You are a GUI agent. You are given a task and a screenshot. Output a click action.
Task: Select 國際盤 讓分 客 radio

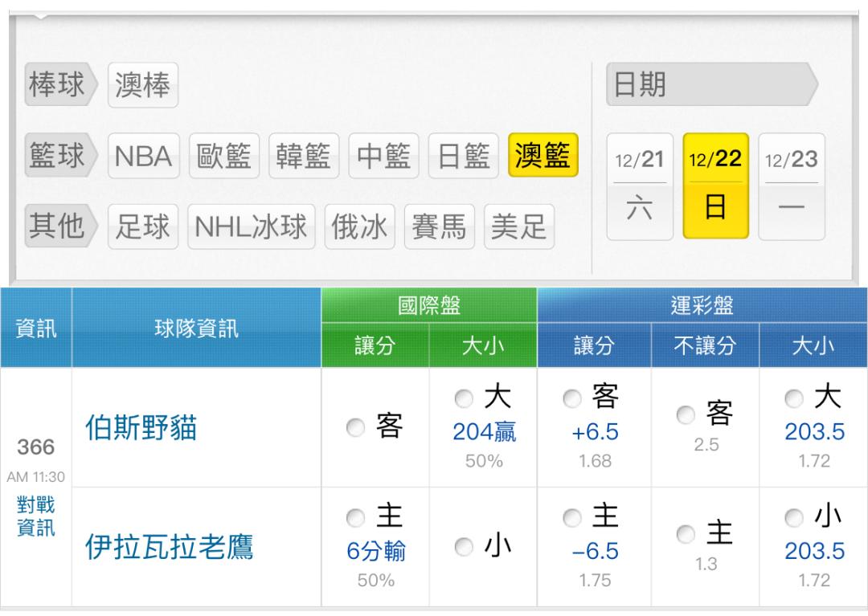pyautogui.click(x=355, y=427)
